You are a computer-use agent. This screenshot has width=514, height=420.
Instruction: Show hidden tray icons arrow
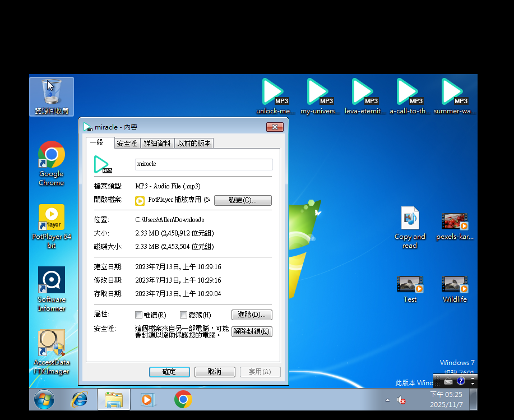387,400
